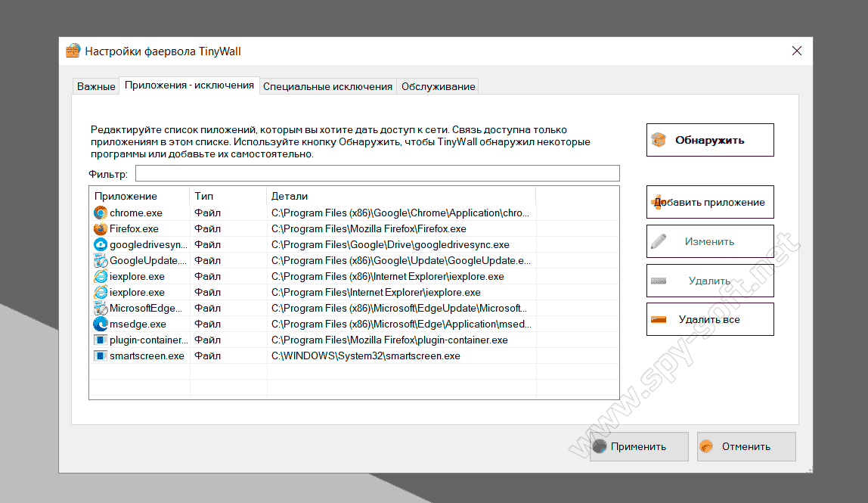Click the TinyWall firewall icon in title bar

click(x=73, y=51)
